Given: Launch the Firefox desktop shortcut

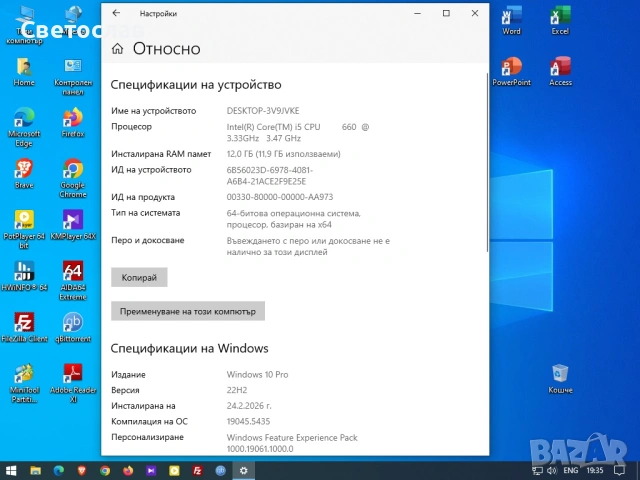Looking at the screenshot, I should (73, 122).
